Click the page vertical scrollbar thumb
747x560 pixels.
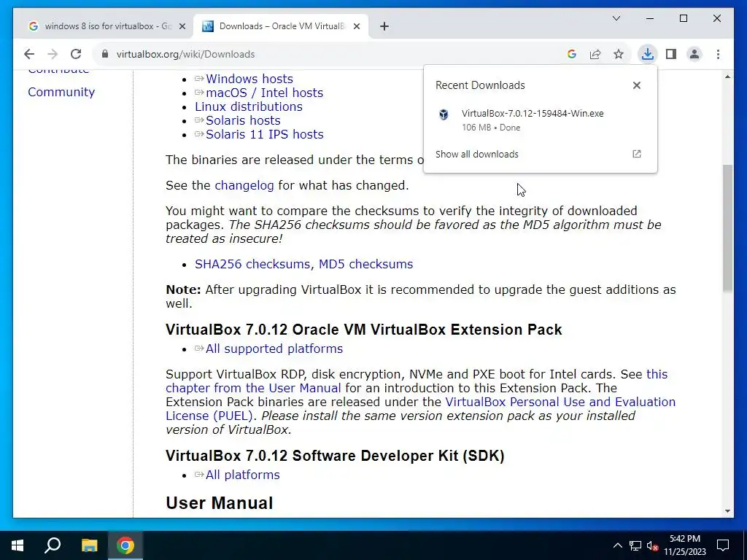pyautogui.click(x=727, y=228)
